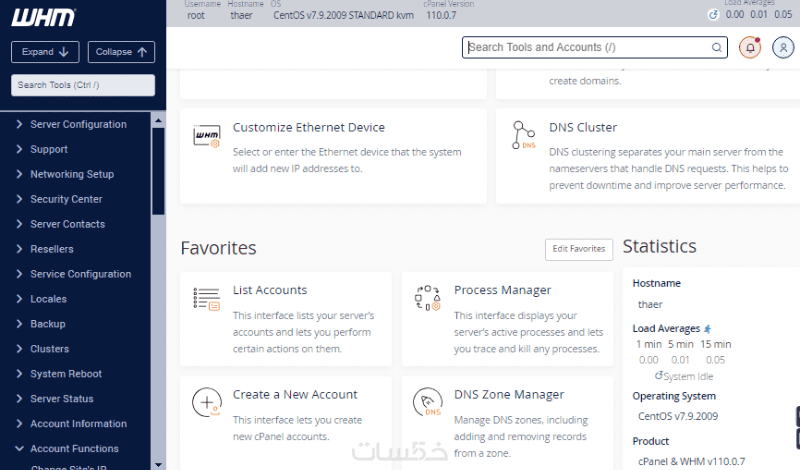
Task: Click the Edit Favorites button
Action: [x=579, y=249]
